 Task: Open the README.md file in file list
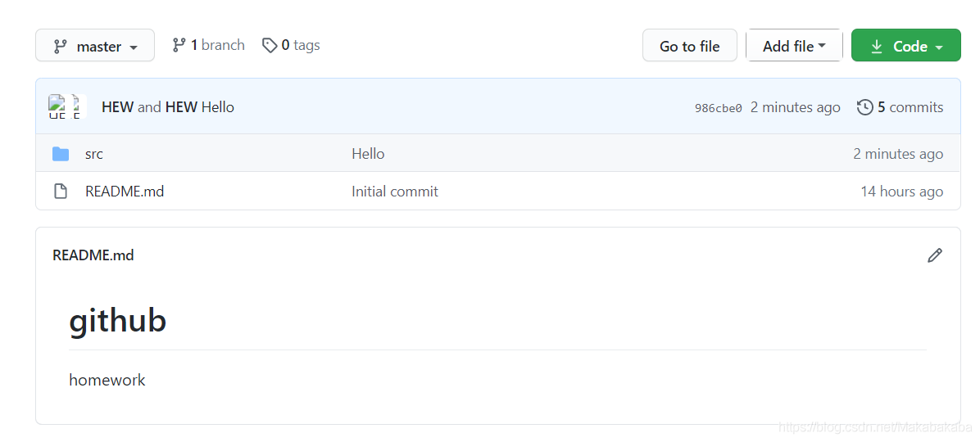[x=125, y=191]
